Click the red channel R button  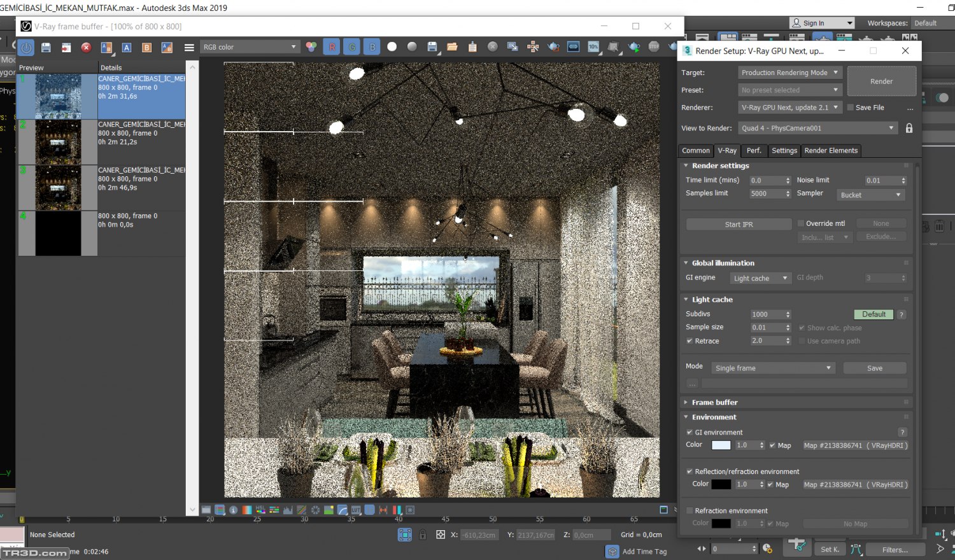pos(332,46)
